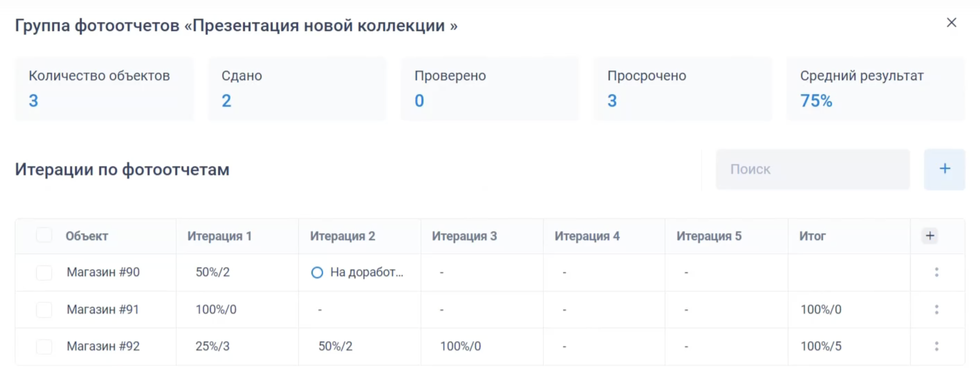Select the Магазин #92 row checkbox
This screenshot has height=384, width=980.
(44, 346)
